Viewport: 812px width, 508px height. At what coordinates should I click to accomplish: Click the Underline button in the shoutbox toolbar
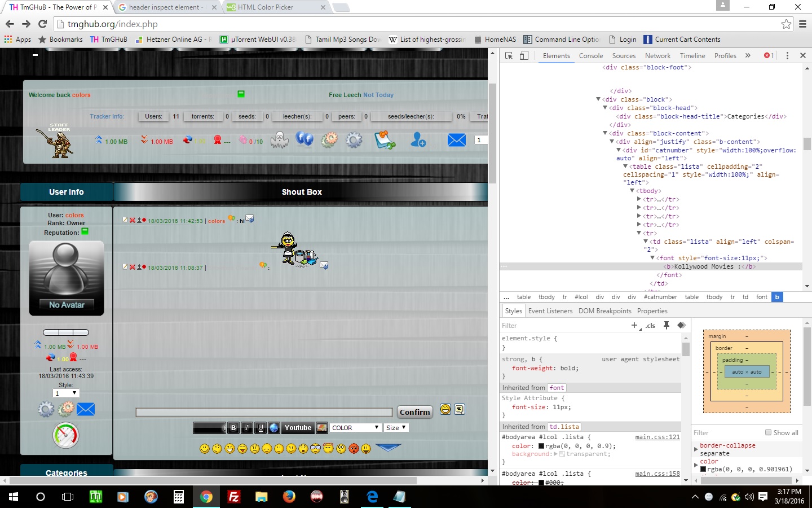(261, 428)
